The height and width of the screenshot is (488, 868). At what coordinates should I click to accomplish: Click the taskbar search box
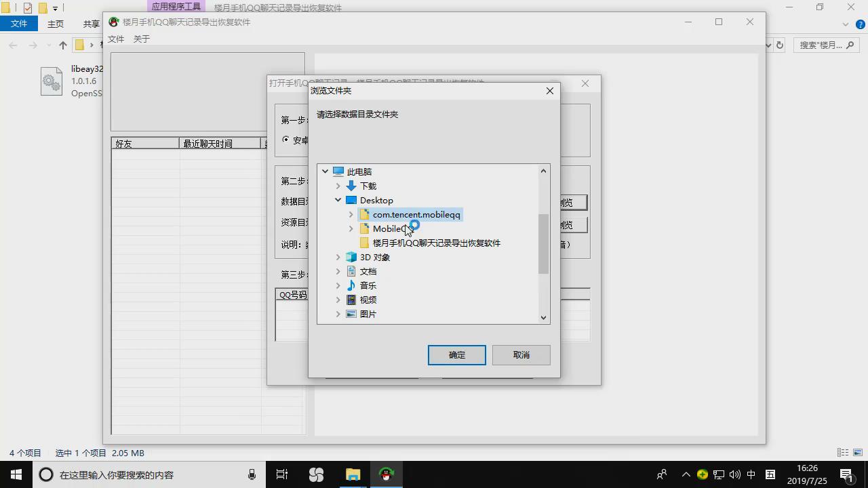pyautogui.click(x=149, y=474)
